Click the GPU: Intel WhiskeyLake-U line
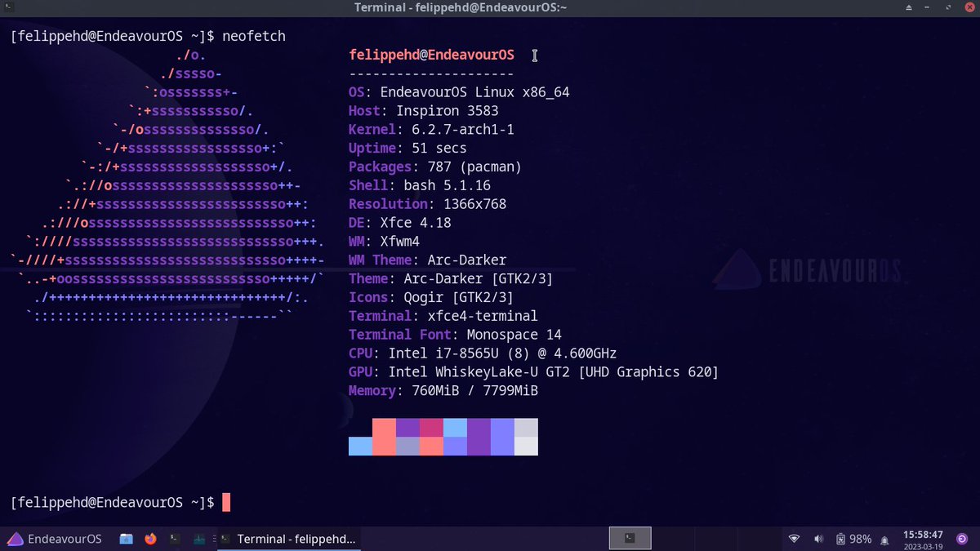This screenshot has width=980, height=551. (x=533, y=372)
